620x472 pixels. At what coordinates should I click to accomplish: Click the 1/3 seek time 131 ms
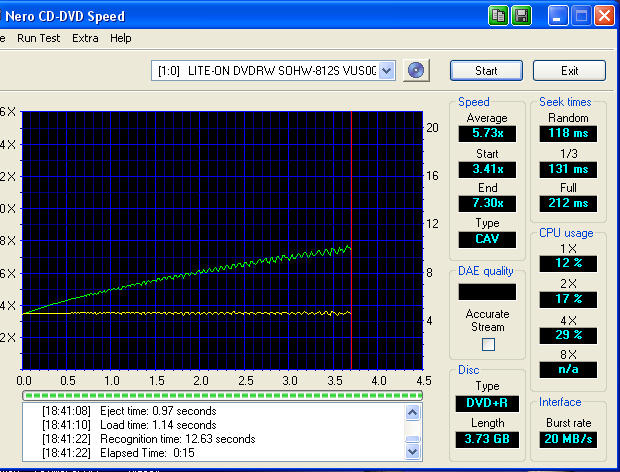pyautogui.click(x=568, y=169)
